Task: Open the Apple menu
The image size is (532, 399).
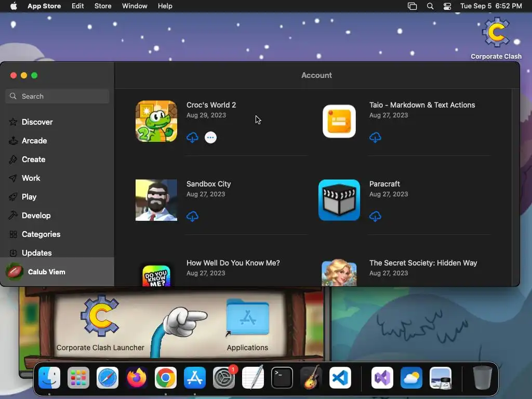Action: tap(14, 6)
